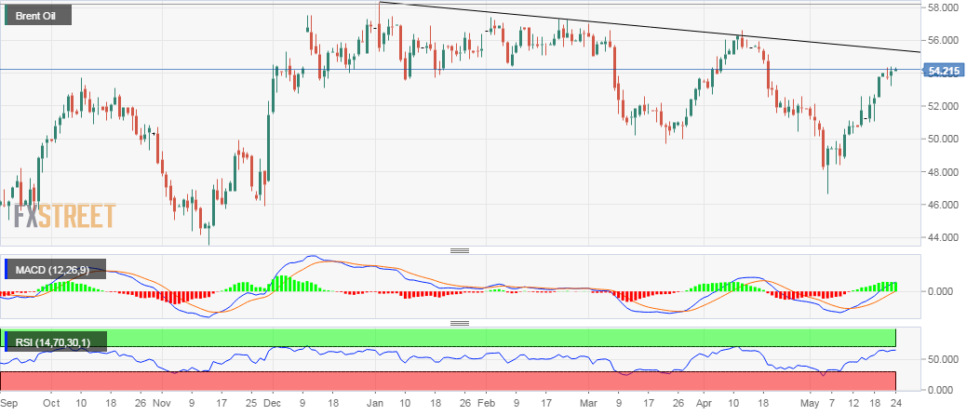Click the 58.000 price axis label
This screenshot has width=980, height=415.
(944, 7)
